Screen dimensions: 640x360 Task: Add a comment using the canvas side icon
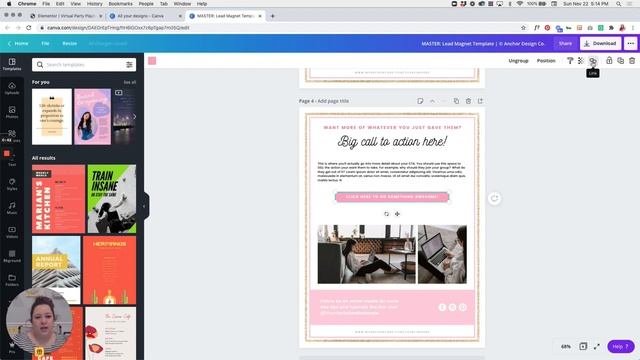click(494, 198)
